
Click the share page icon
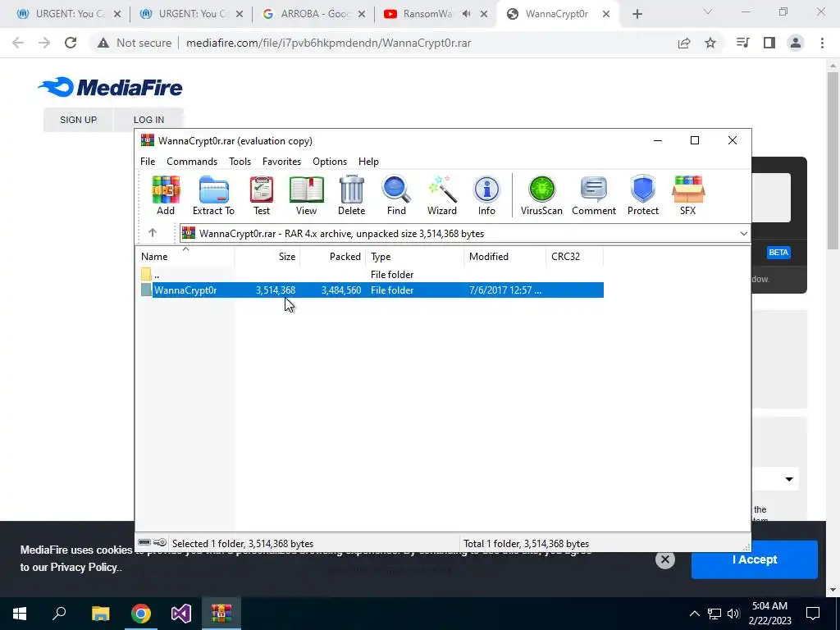684,43
